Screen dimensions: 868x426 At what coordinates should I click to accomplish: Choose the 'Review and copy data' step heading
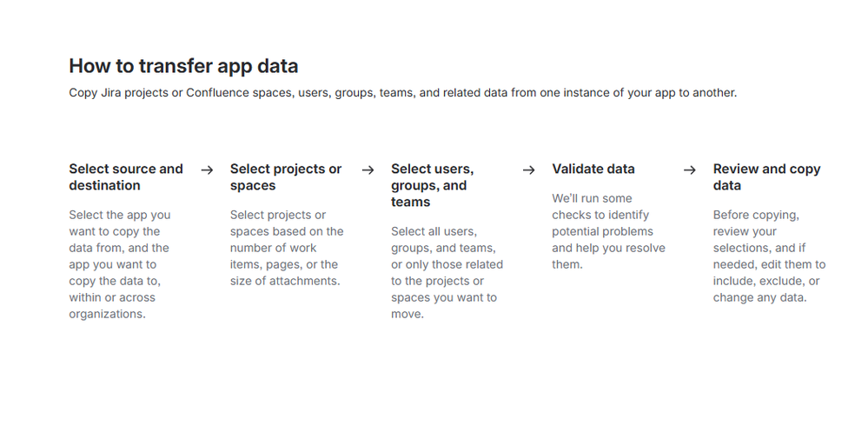(766, 177)
